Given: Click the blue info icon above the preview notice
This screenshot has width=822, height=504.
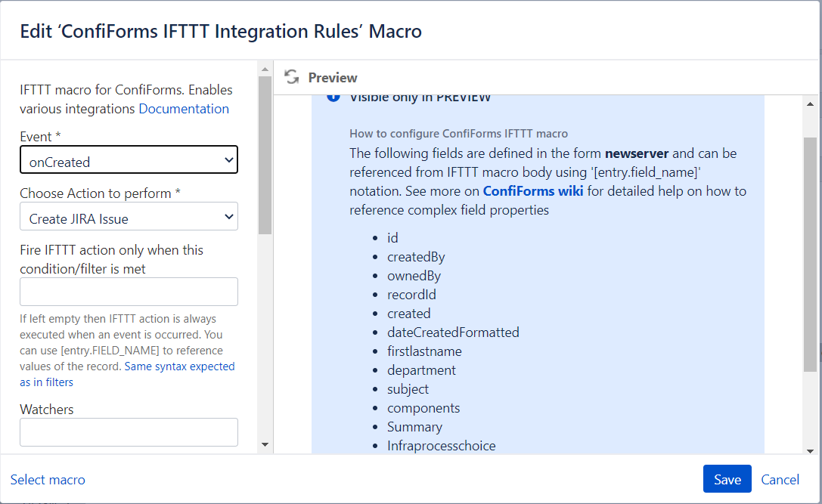Looking at the screenshot, I should click(333, 95).
